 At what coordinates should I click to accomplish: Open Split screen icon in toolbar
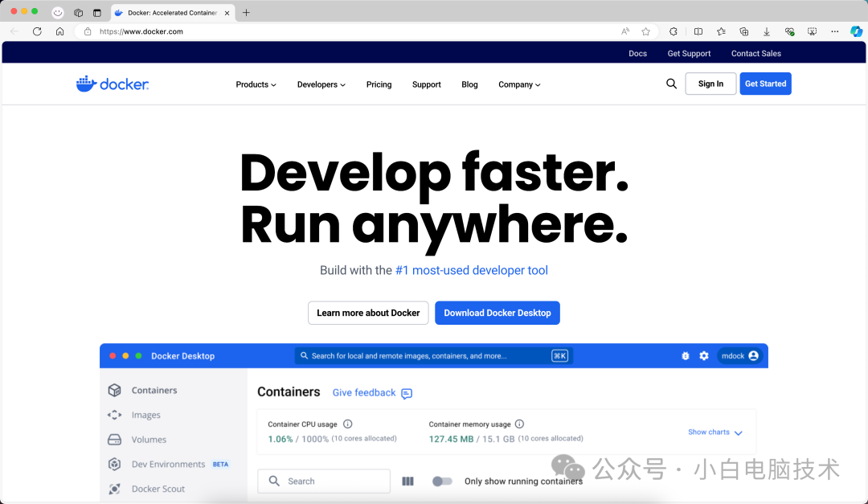coord(698,31)
